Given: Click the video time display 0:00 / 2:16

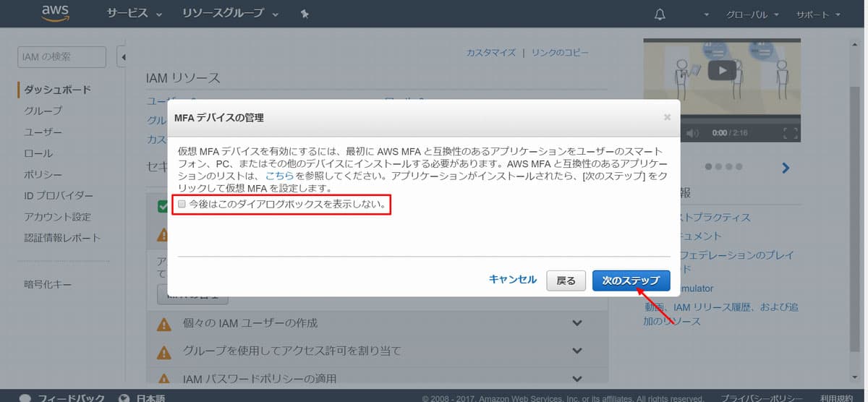Looking at the screenshot, I should click(x=729, y=133).
